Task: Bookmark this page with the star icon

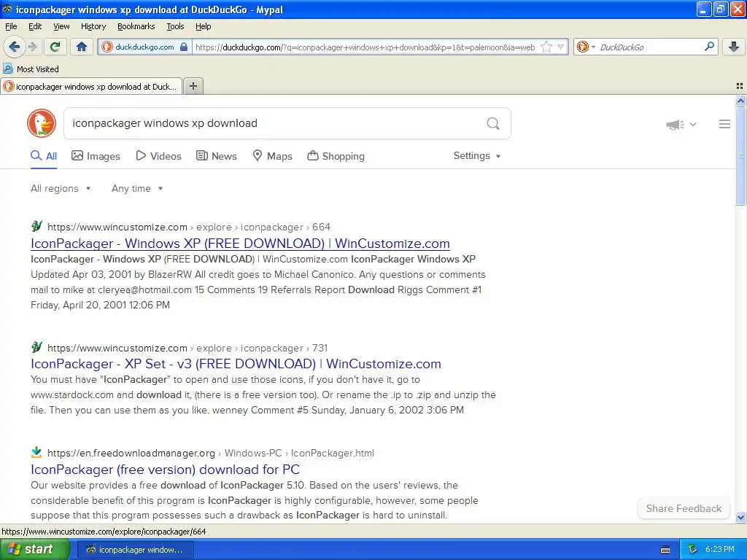Action: tap(546, 47)
